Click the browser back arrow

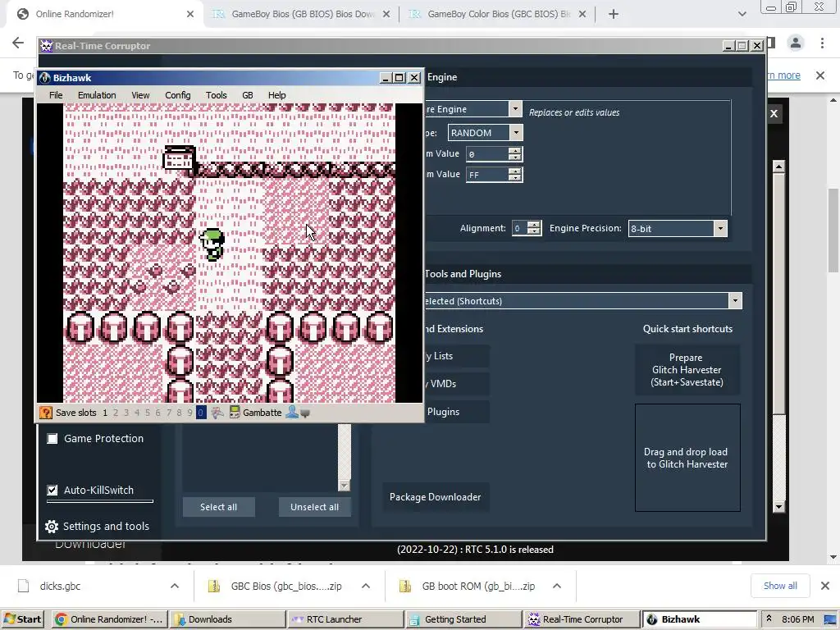[x=18, y=43]
